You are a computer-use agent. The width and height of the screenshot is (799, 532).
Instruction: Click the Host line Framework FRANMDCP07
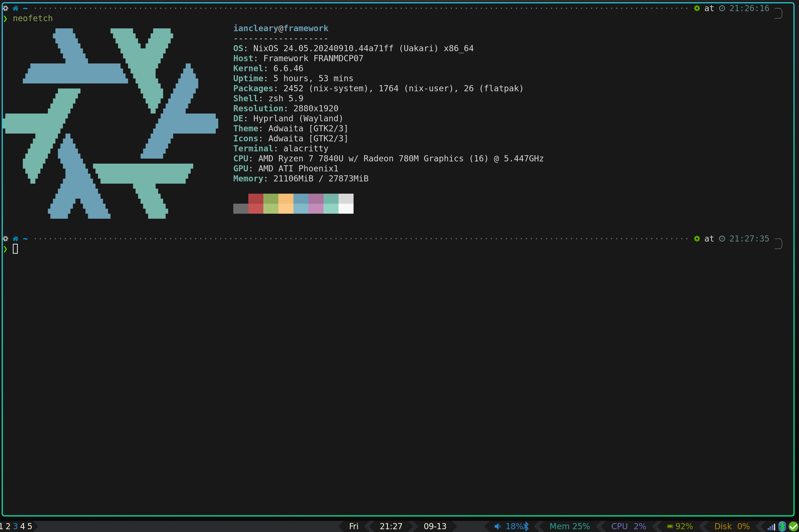tap(298, 58)
